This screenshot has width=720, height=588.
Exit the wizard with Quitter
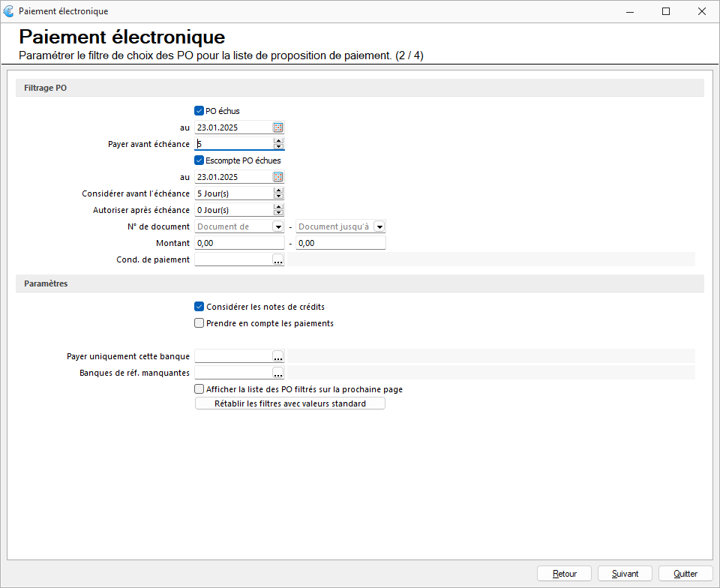[685, 574]
